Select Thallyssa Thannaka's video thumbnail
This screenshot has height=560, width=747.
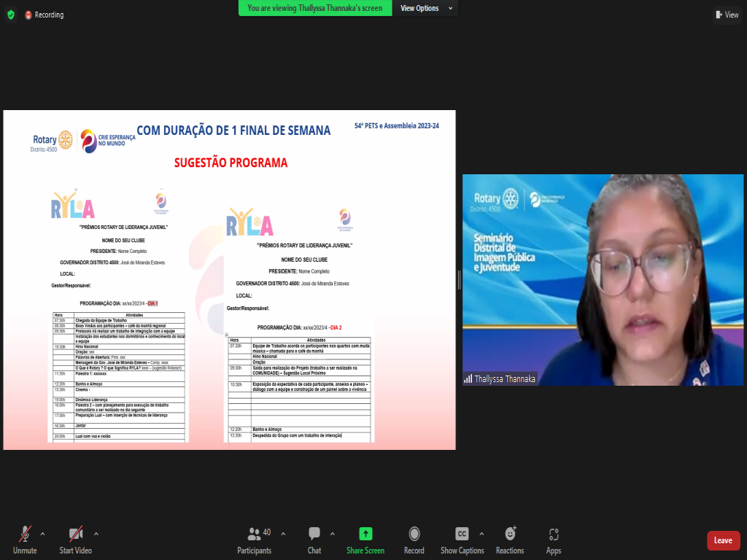[603, 280]
